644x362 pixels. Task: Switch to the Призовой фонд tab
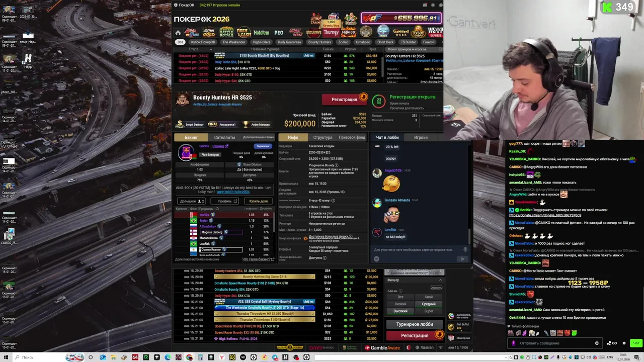tap(352, 137)
